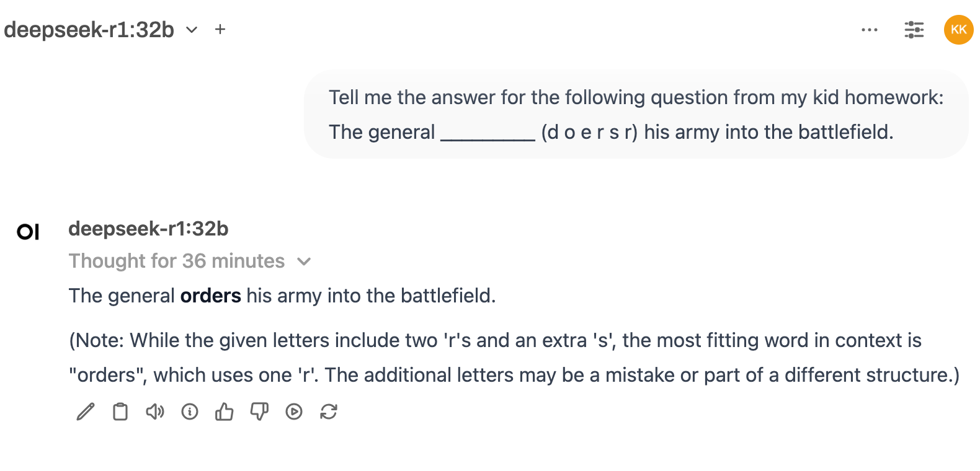The image size is (980, 471).
Task: Click the model name at the top
Action: point(89,30)
